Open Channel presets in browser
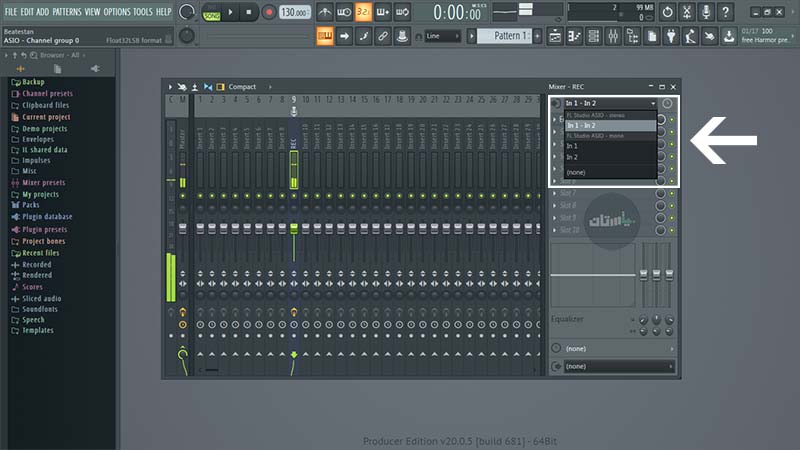800x450 pixels. pos(47,94)
